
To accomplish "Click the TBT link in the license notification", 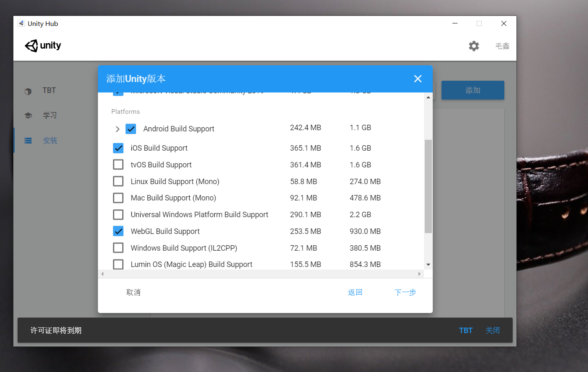I will point(466,331).
